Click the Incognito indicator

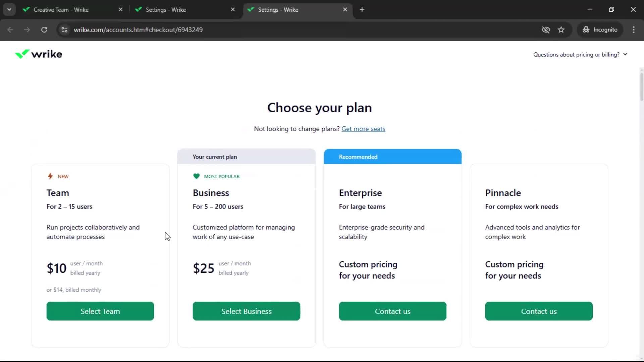[x=600, y=30]
